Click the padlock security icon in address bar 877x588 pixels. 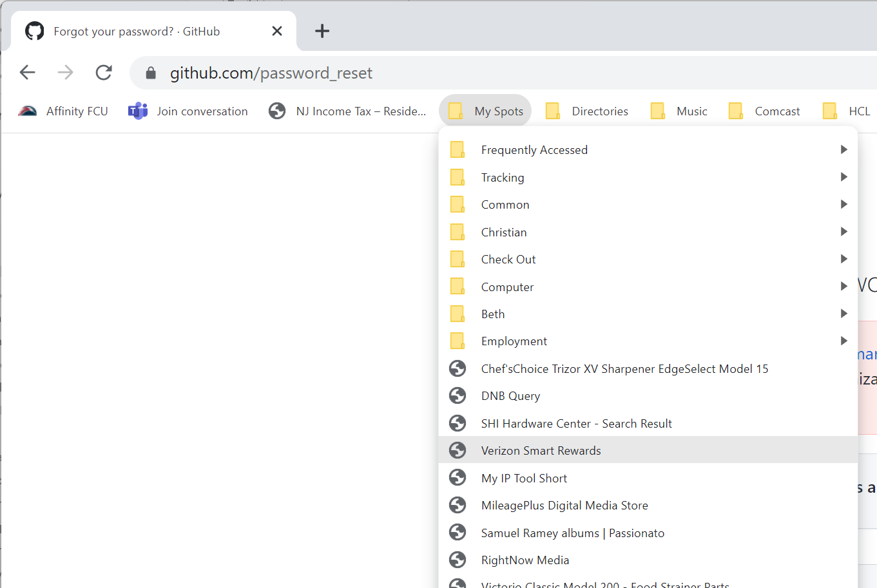pos(150,72)
